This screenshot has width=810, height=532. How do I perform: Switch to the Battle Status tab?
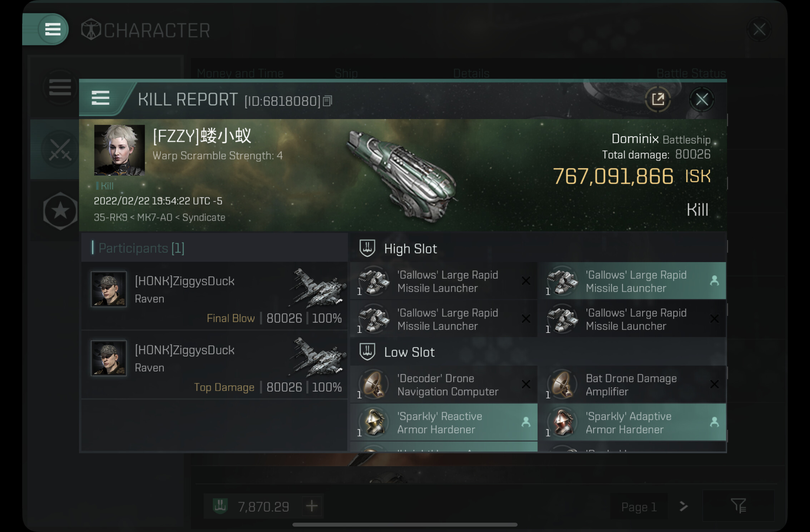[691, 73]
